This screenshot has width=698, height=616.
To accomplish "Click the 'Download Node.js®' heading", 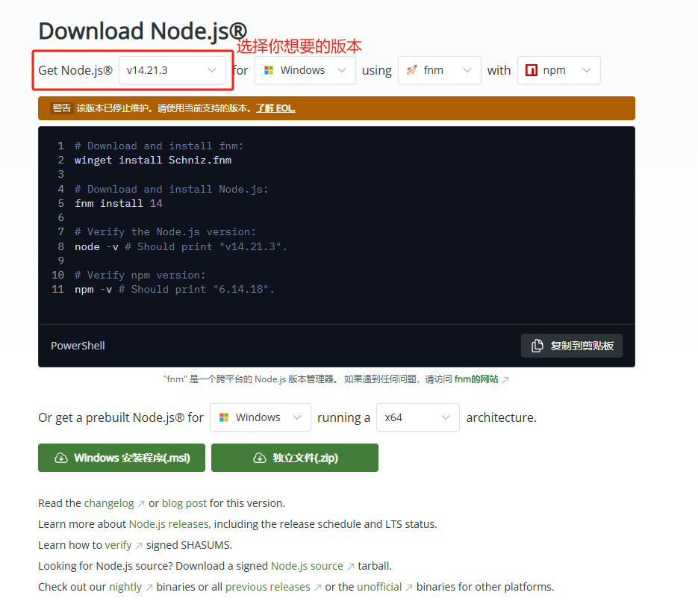I will [x=143, y=31].
